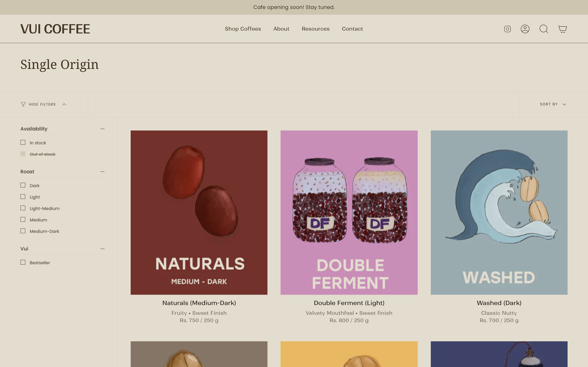Click Hide Filters chevron toggle
The height and width of the screenshot is (367, 588).
[x=64, y=104]
